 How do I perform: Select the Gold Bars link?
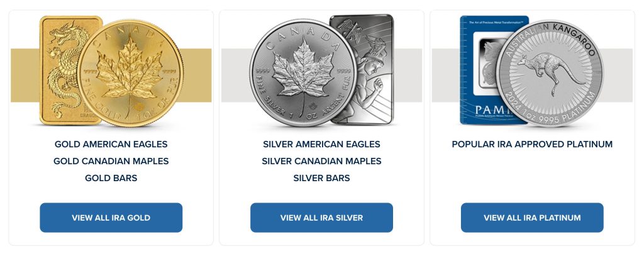(x=111, y=178)
